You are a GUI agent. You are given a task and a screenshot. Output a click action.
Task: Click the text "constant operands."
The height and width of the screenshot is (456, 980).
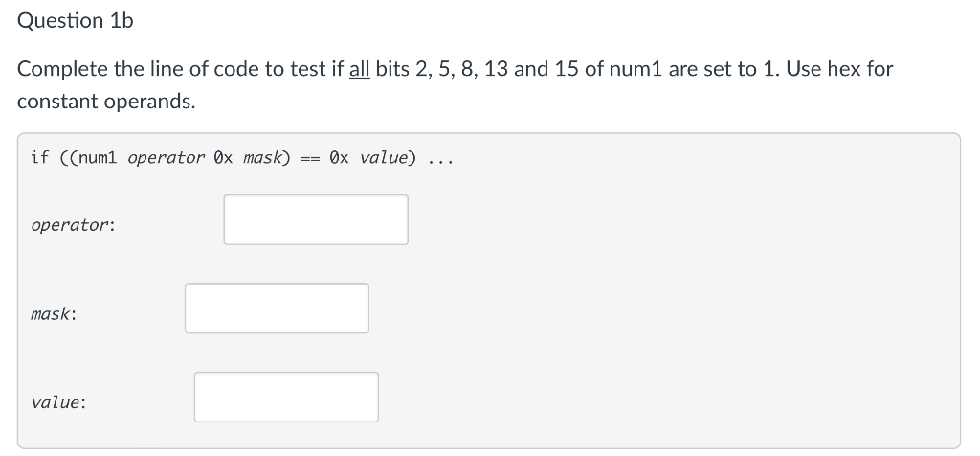click(106, 102)
